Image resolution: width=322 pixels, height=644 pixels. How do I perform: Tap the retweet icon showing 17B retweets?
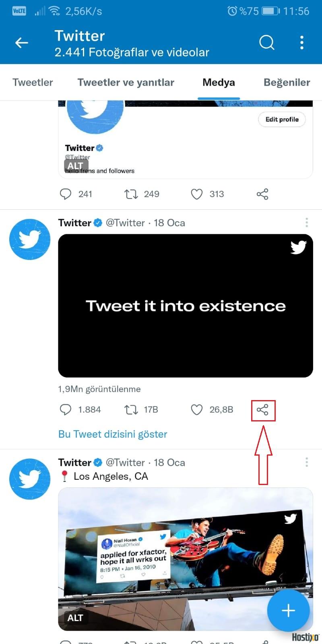point(130,409)
